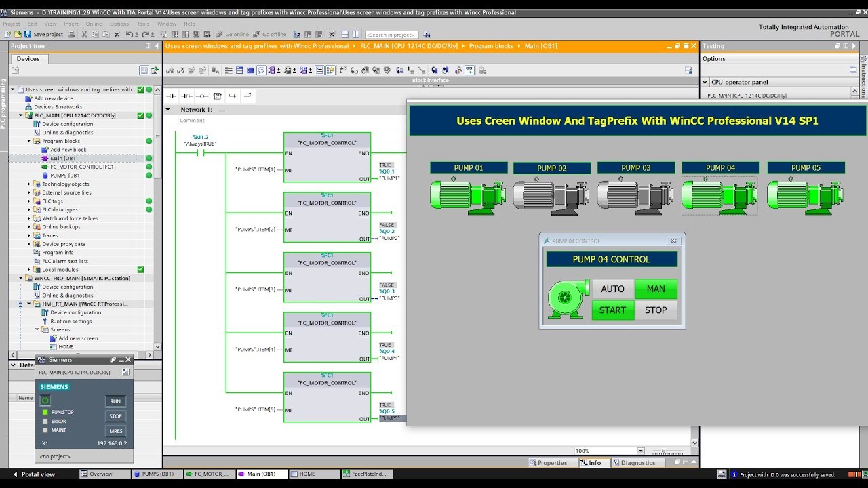Image resolution: width=868 pixels, height=488 pixels.
Task: Click the PUMP 05 motor graphic
Action: [x=806, y=195]
